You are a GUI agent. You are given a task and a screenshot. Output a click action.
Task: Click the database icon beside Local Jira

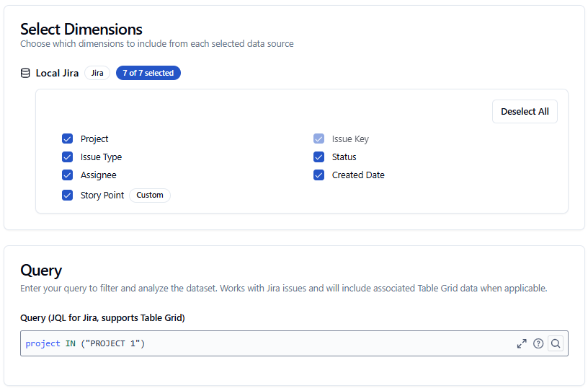(x=25, y=73)
